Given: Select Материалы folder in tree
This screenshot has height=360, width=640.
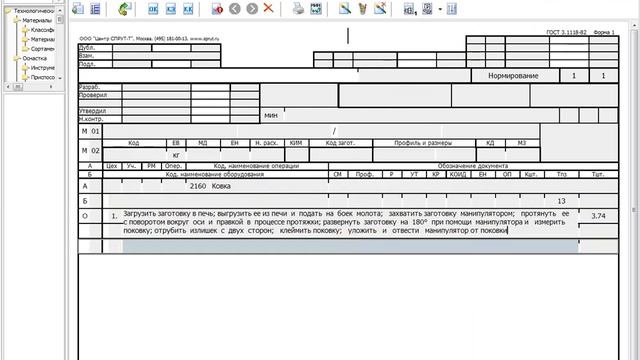Looking at the screenshot, I should click(37, 20).
